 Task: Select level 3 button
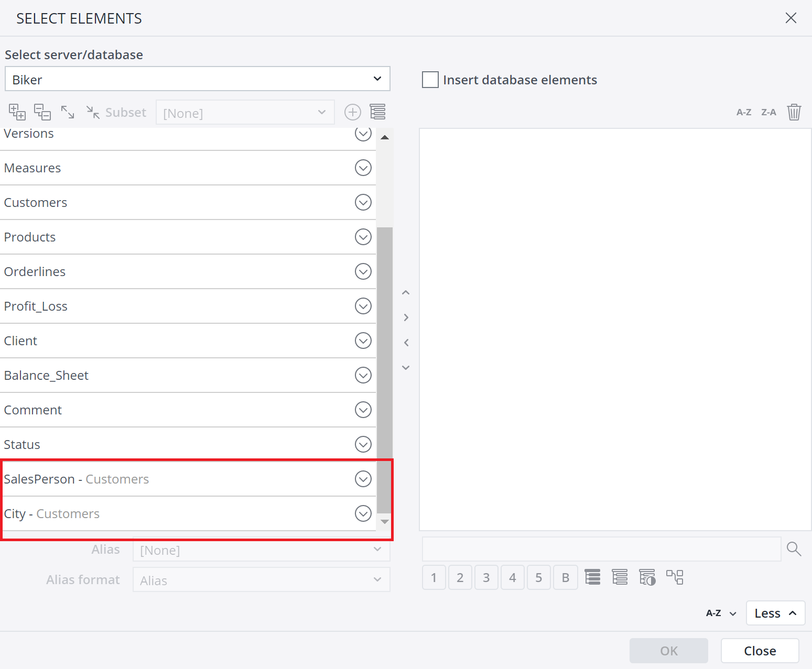coord(486,577)
